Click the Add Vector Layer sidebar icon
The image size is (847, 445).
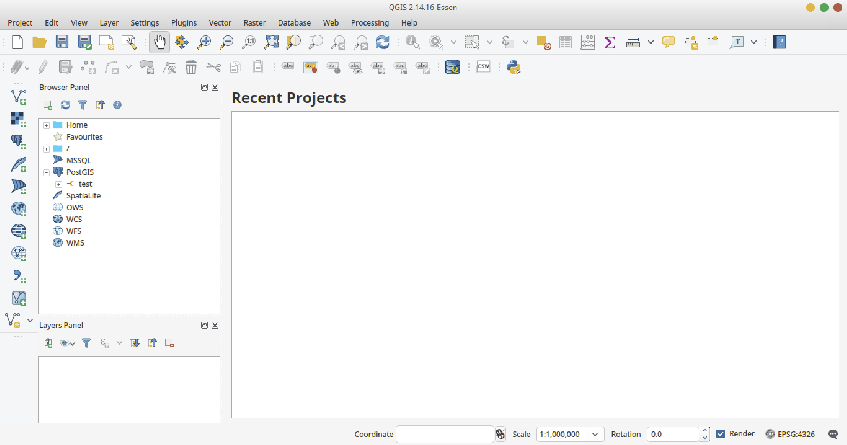[x=18, y=97]
